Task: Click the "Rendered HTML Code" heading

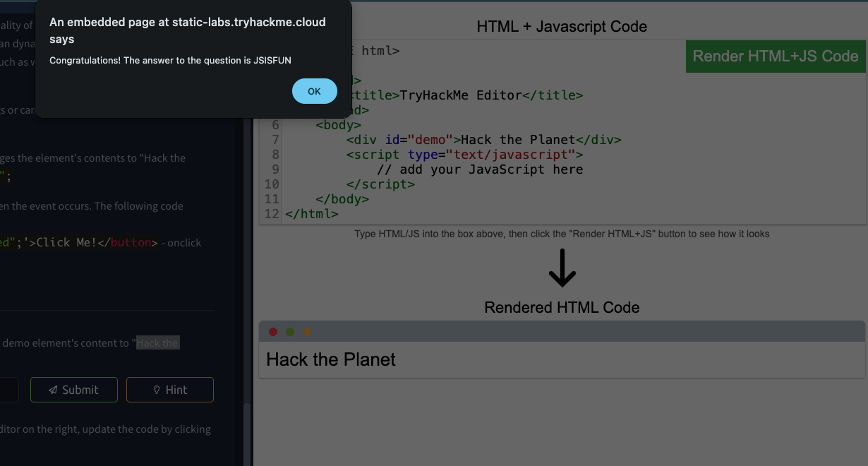Action: [562, 308]
